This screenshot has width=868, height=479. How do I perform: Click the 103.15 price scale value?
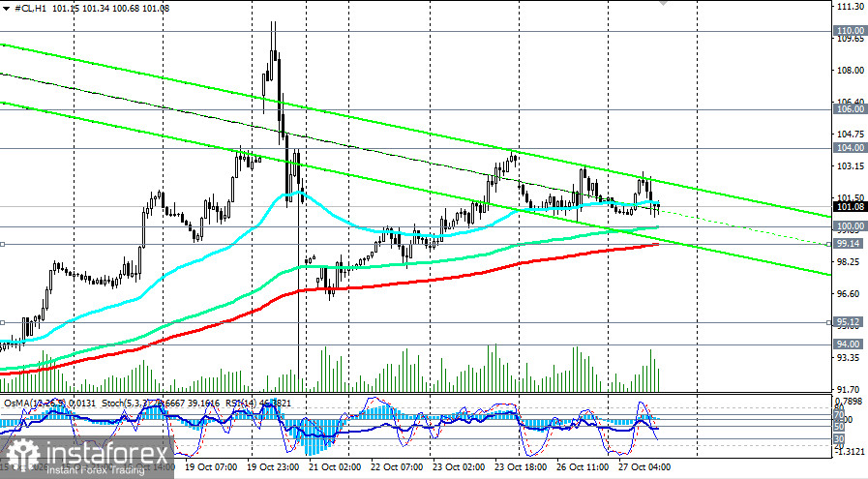pos(852,166)
